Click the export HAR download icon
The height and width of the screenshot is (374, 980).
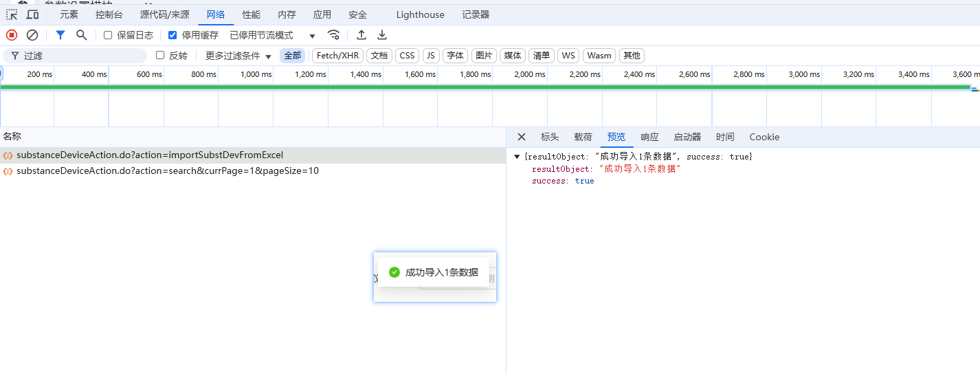[x=382, y=35]
